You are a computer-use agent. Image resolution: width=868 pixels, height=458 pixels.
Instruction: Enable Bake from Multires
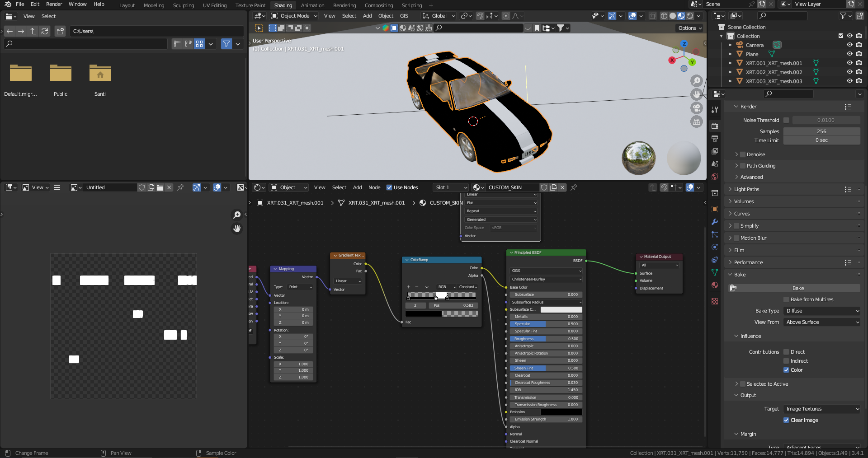pos(786,299)
